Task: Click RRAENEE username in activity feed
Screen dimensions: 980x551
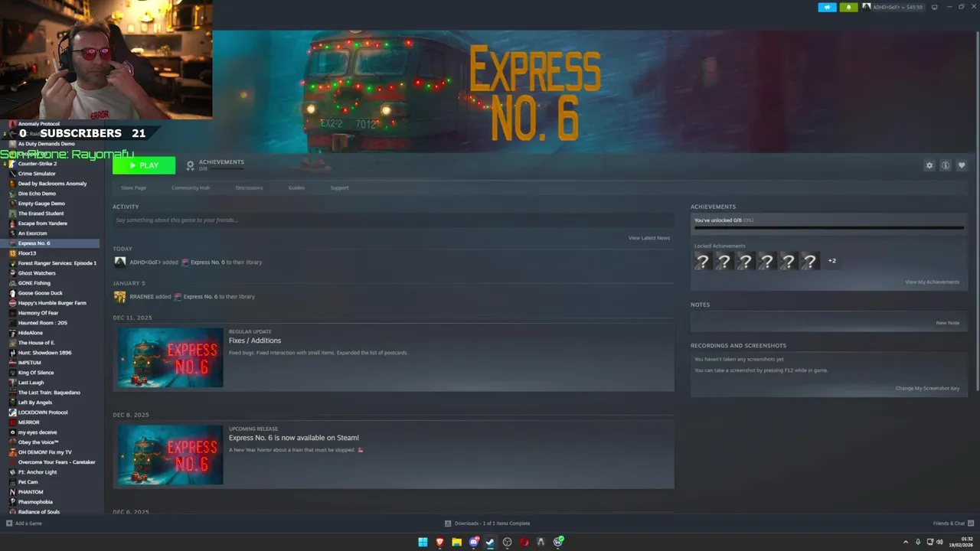Action: tap(142, 297)
